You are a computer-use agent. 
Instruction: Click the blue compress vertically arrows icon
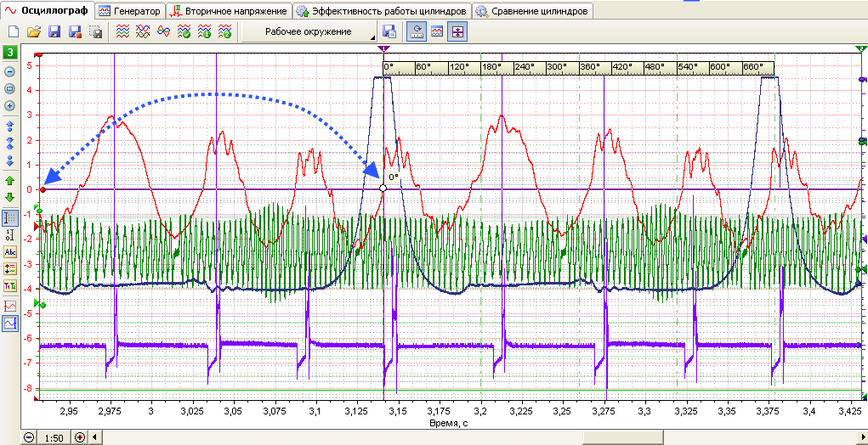(x=10, y=144)
